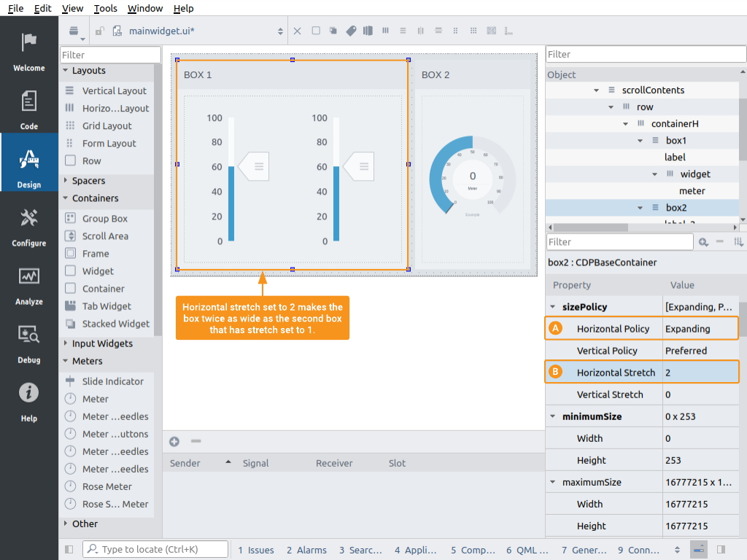Open the Configure mode
747x560 pixels.
(x=29, y=227)
